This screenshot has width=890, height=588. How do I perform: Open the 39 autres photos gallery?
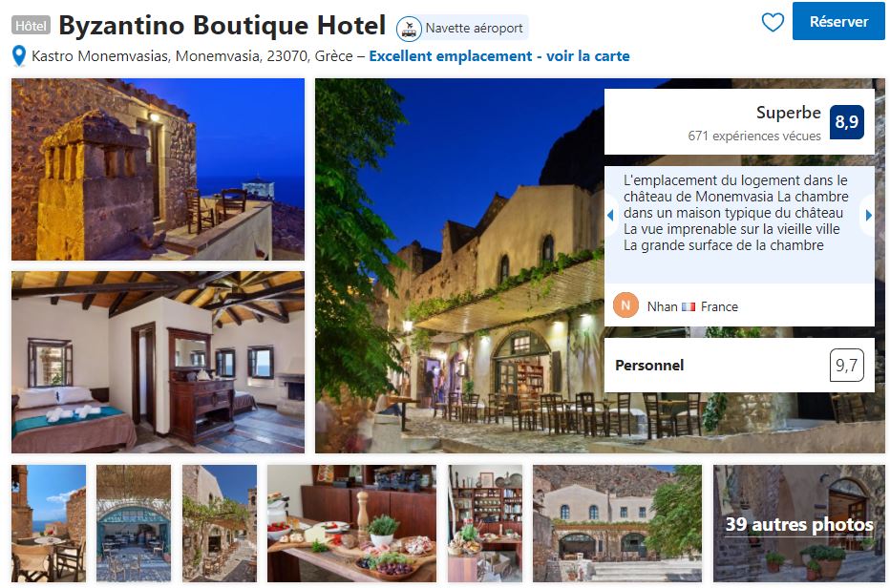click(x=798, y=523)
